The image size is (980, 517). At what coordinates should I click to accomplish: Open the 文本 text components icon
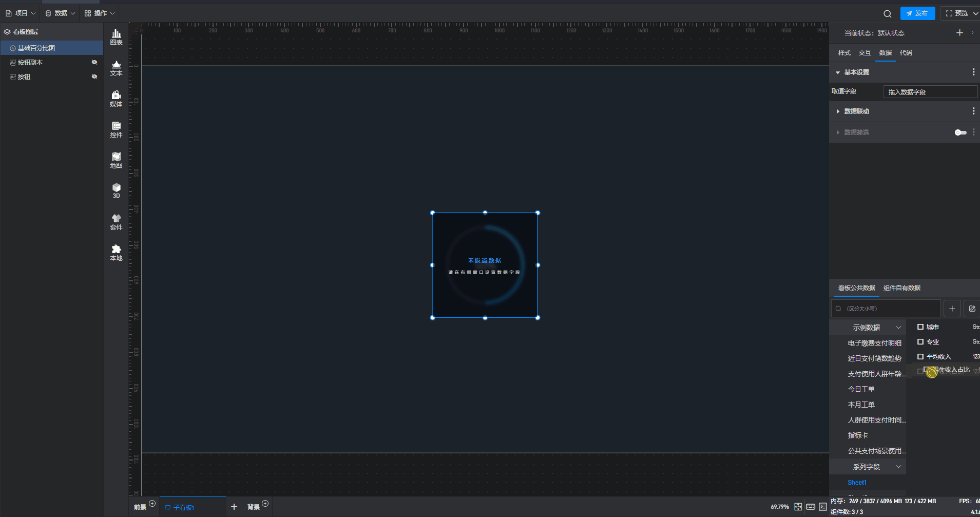[116, 68]
